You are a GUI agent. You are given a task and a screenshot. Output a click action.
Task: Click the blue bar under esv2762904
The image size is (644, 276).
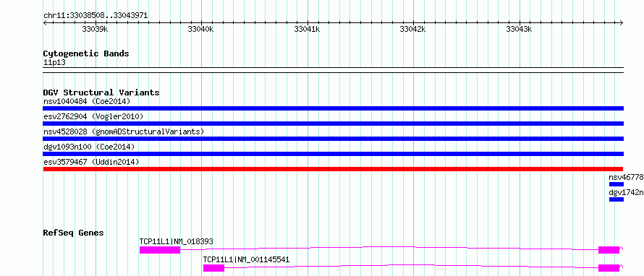(333, 124)
